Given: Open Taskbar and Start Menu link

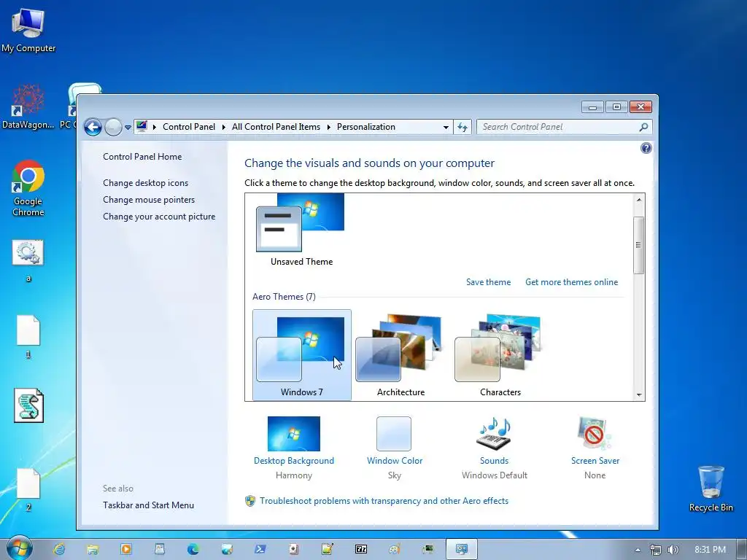Looking at the screenshot, I should coord(148,505).
